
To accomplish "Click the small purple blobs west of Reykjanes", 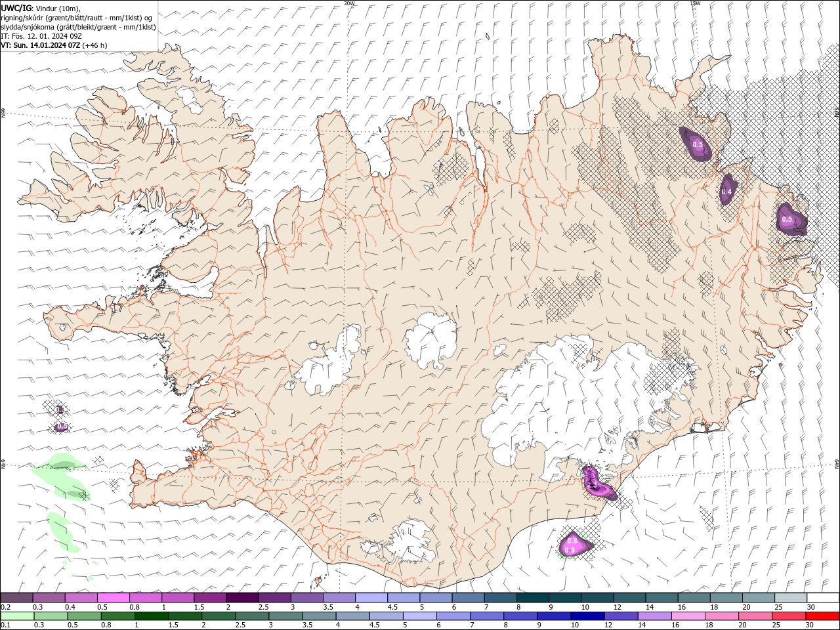I will click(60, 418).
